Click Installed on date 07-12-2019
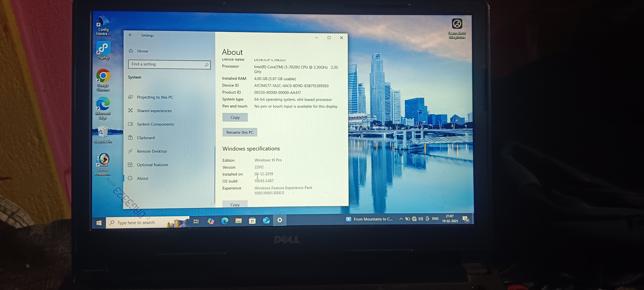Screen dimensions: 644x290 coord(264,174)
